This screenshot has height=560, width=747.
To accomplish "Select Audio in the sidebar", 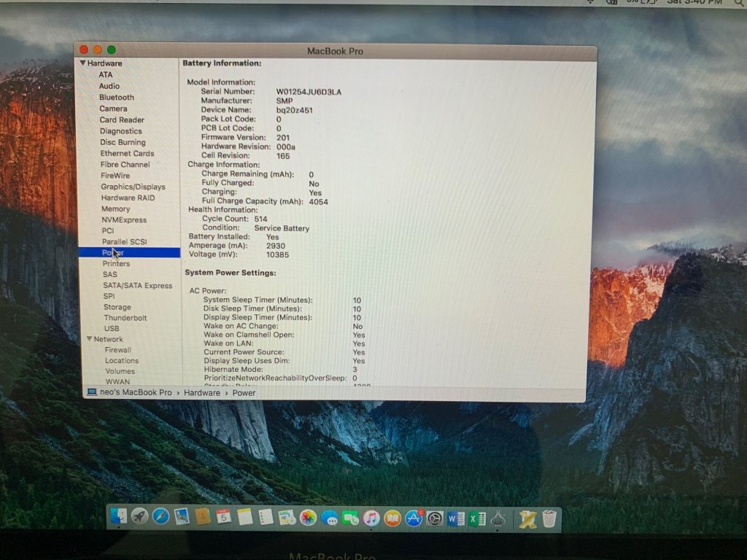I will click(109, 86).
